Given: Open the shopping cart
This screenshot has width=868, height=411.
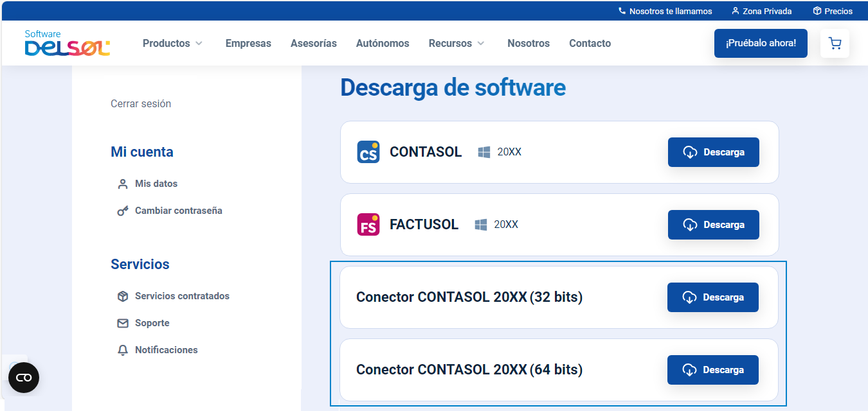Looking at the screenshot, I should tap(835, 43).
